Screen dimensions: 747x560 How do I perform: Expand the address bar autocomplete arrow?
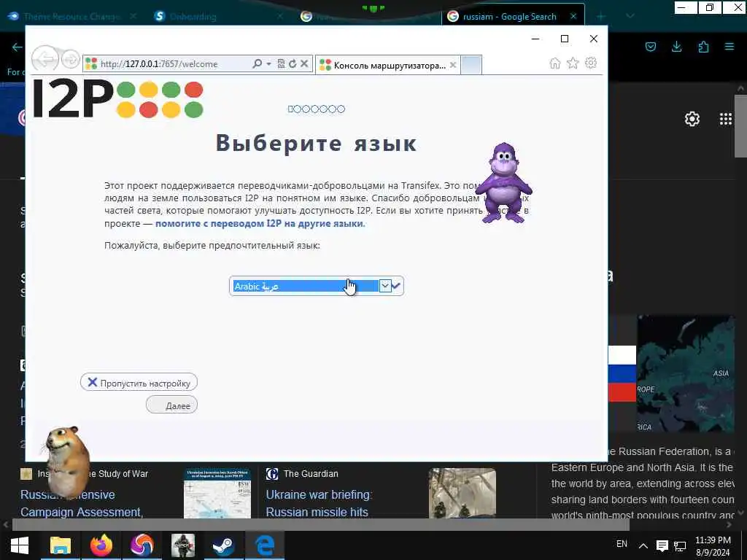[268, 64]
